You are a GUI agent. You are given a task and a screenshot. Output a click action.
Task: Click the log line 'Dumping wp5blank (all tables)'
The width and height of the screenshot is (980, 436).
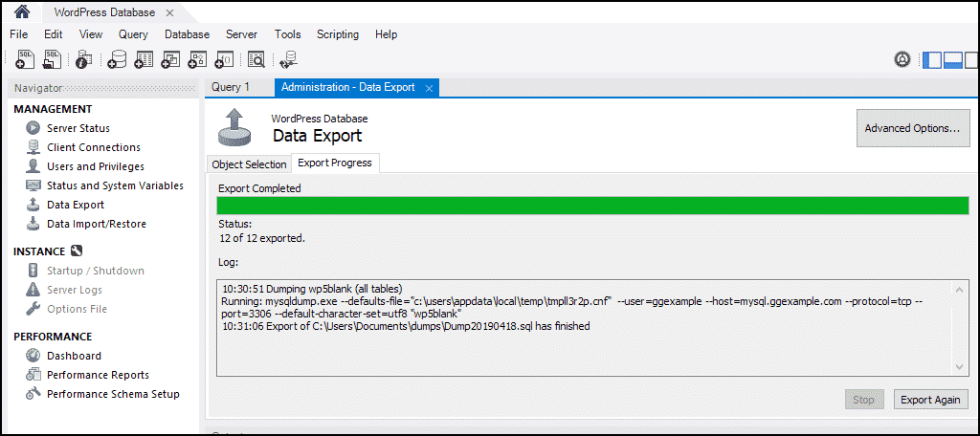pos(313,289)
